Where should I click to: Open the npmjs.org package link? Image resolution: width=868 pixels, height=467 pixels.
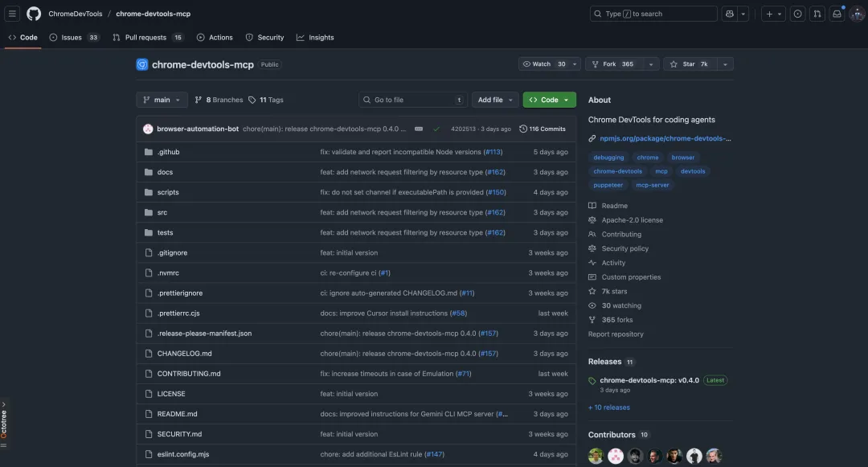665,138
